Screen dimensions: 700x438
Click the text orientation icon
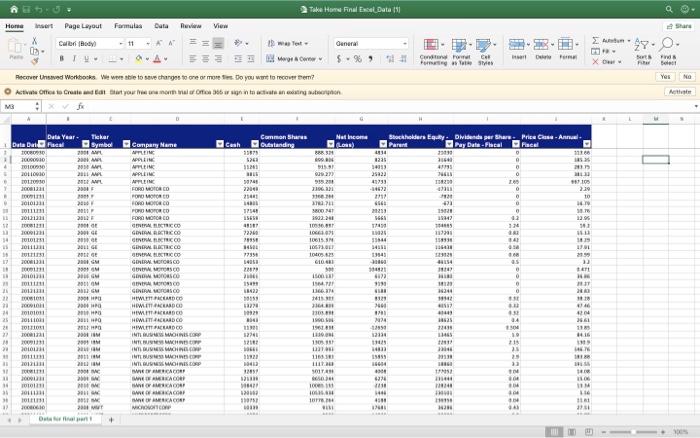point(238,43)
